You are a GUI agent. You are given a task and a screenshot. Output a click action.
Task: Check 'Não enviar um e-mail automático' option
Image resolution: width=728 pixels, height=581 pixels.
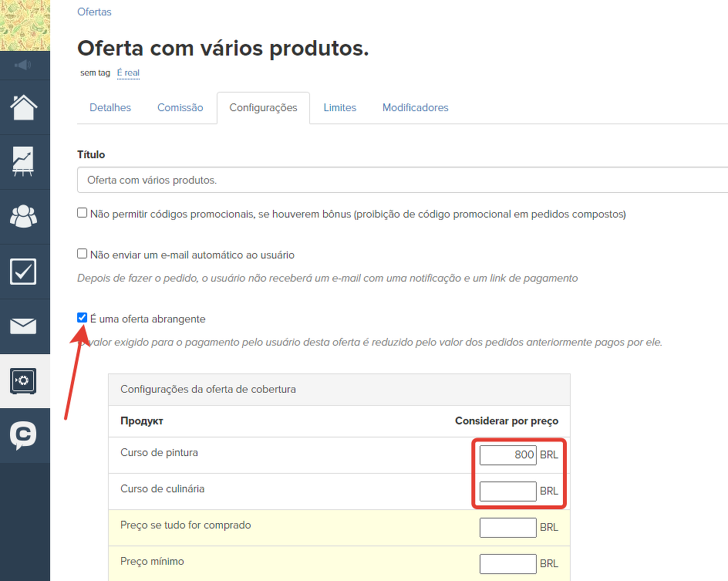point(83,254)
